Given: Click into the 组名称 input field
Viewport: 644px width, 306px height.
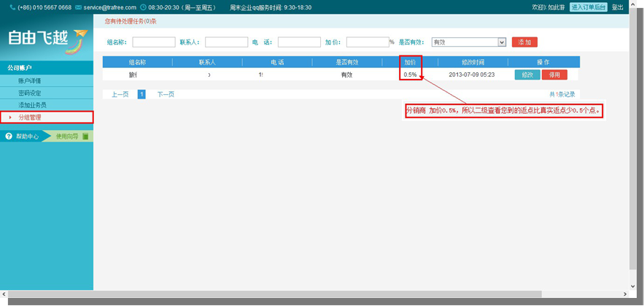Looking at the screenshot, I should pos(153,42).
